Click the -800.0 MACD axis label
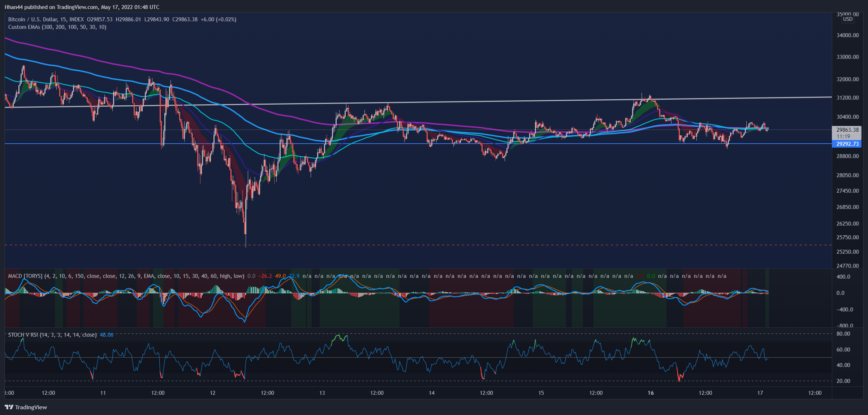868x415 pixels. [845, 326]
